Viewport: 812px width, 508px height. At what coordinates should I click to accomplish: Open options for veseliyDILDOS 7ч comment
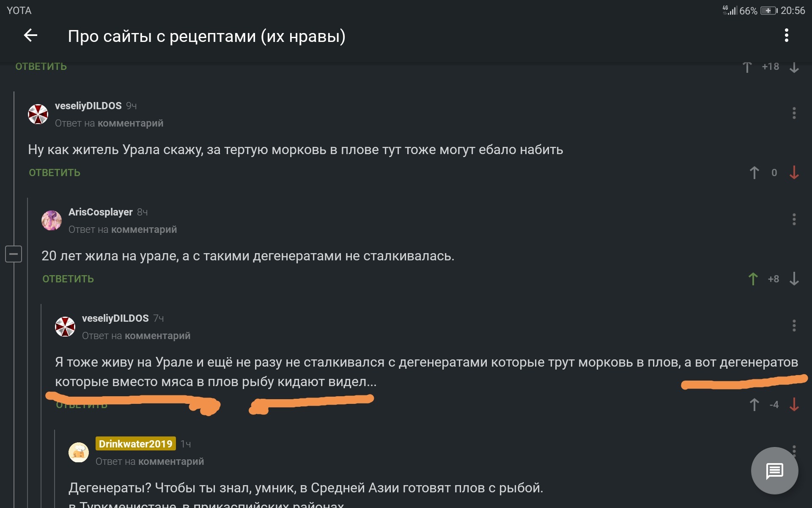[794, 326]
